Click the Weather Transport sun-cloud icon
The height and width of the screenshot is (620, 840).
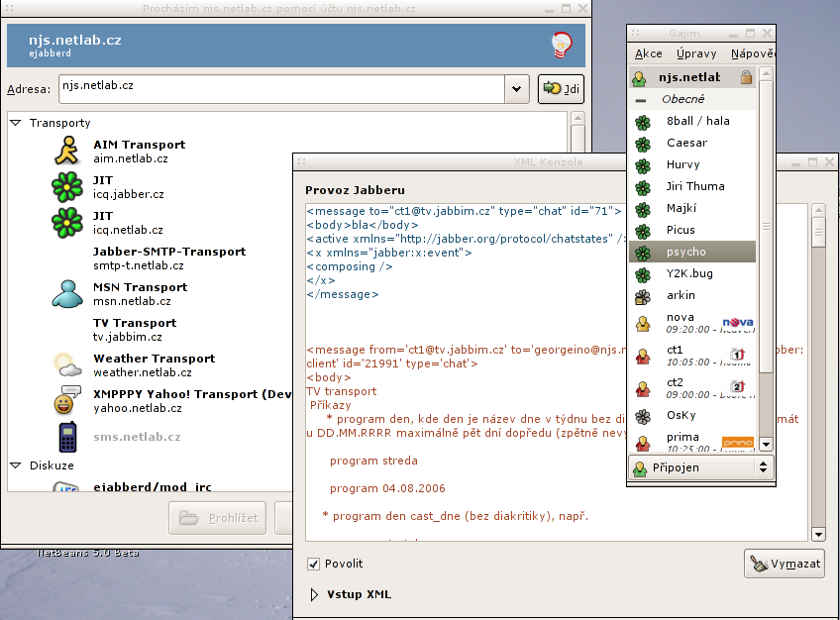point(67,365)
